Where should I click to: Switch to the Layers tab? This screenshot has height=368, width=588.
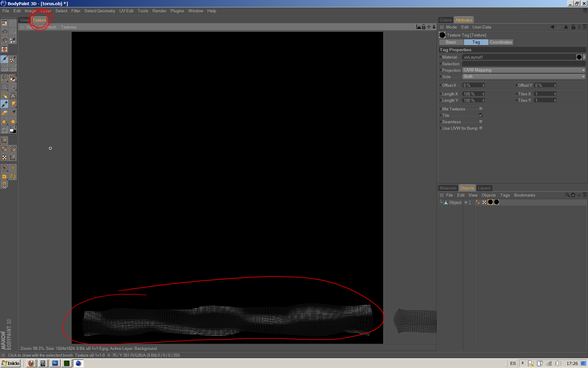484,188
